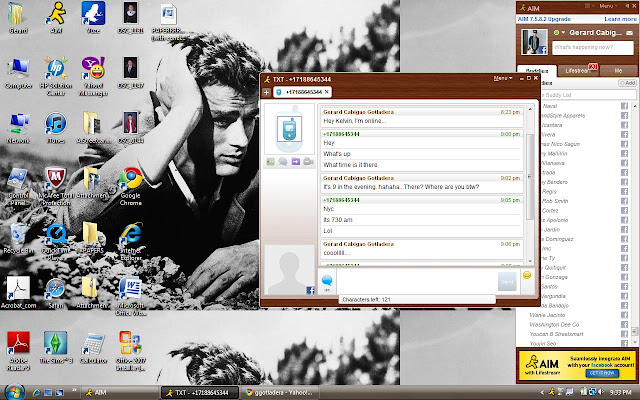This screenshot has width=640, height=400.
Task: Start video chat with the camera icon
Action: 308,162
